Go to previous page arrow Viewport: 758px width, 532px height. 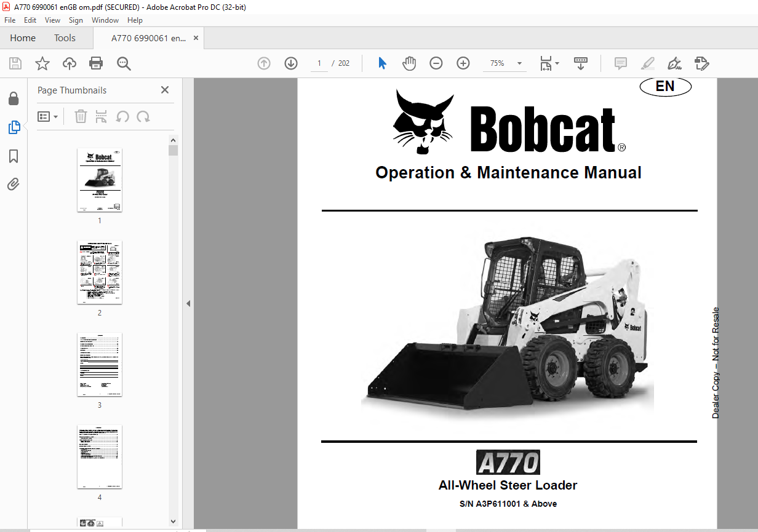(x=264, y=63)
